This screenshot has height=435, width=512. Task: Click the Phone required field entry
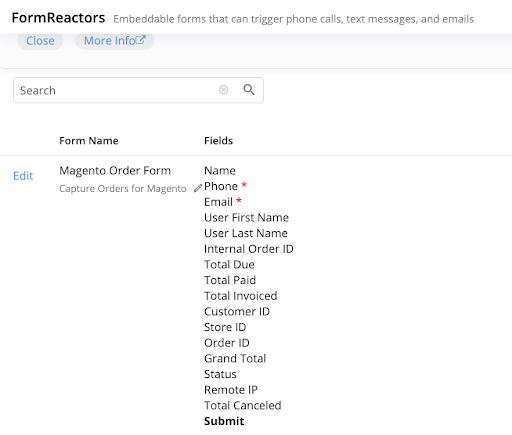(x=225, y=186)
